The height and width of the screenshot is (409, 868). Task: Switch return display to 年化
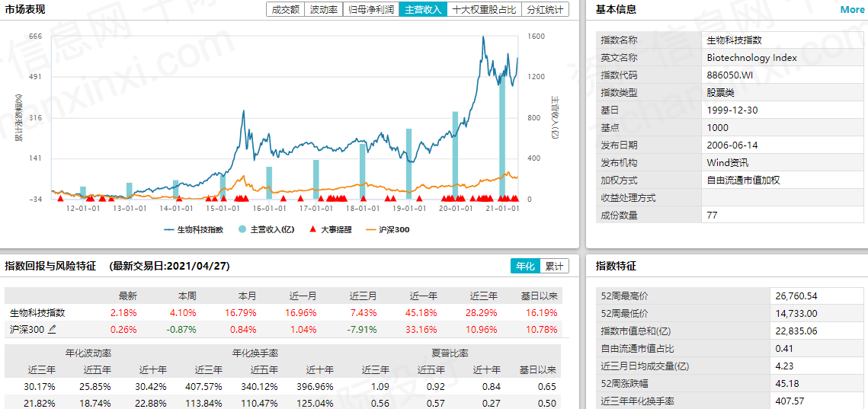click(x=525, y=266)
